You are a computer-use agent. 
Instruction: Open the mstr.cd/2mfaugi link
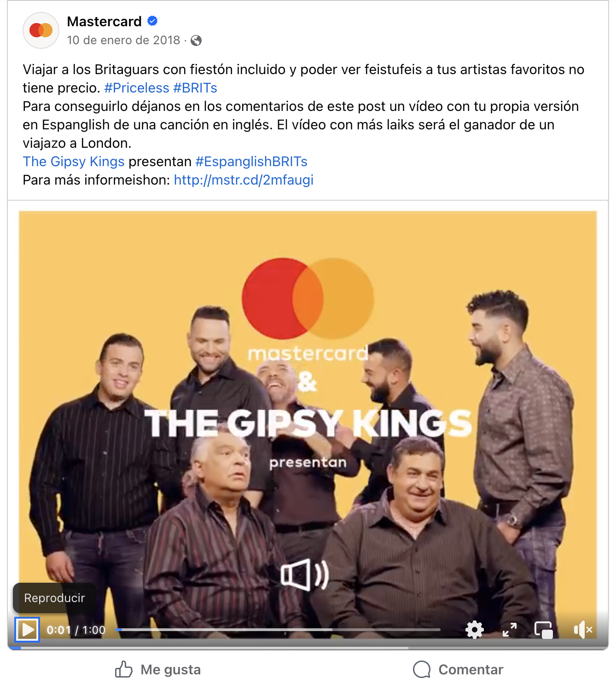(x=244, y=180)
